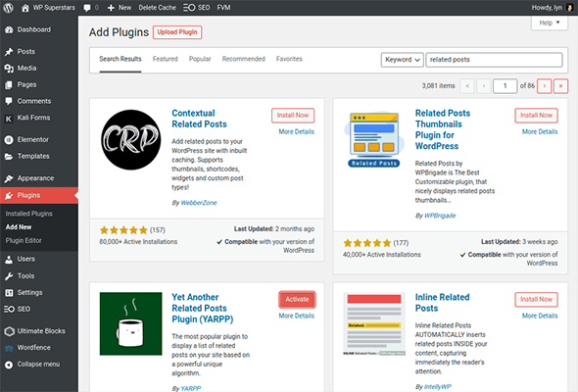Switch to Favorites plugins tab

tap(289, 59)
